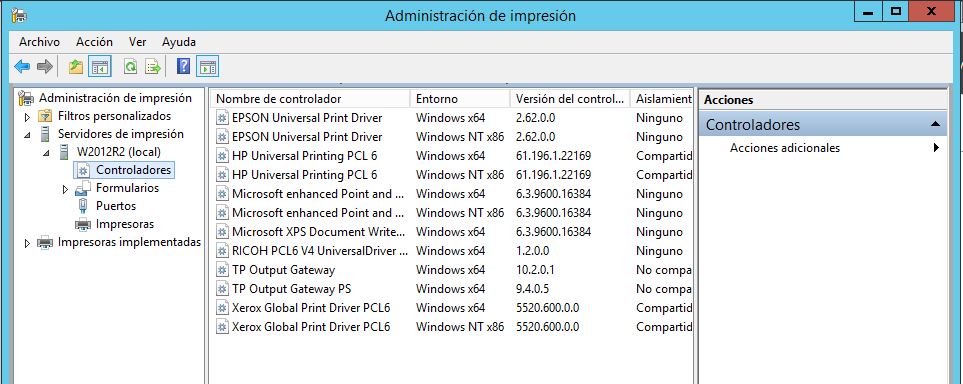This screenshot has height=384, width=963.
Task: Collapse the Controladores actions section arrow
Action: 935,124
